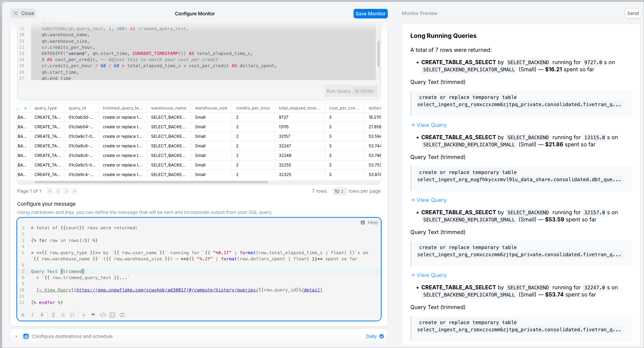Select query_id cell 01c0eb3d

click(81, 117)
